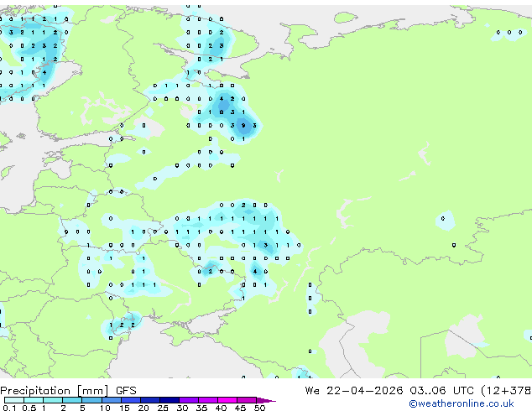Click the '0.5' legend scale label
The image size is (532, 411).
tap(29, 408)
